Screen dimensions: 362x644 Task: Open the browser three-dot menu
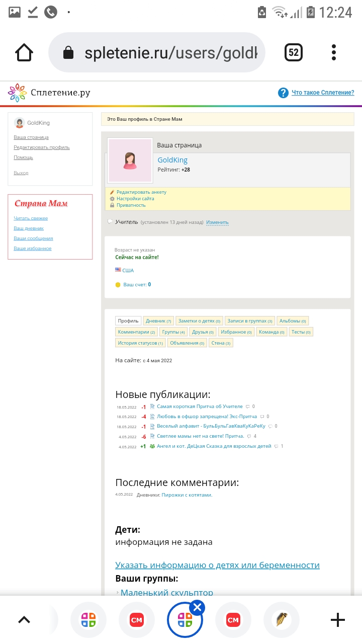tap(334, 52)
